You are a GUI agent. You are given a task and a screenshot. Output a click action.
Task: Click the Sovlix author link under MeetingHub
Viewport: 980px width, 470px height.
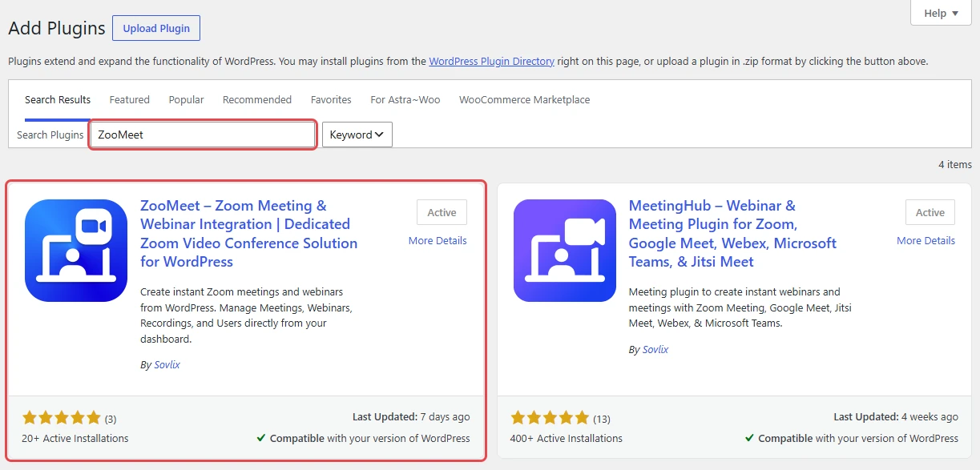[655, 349]
